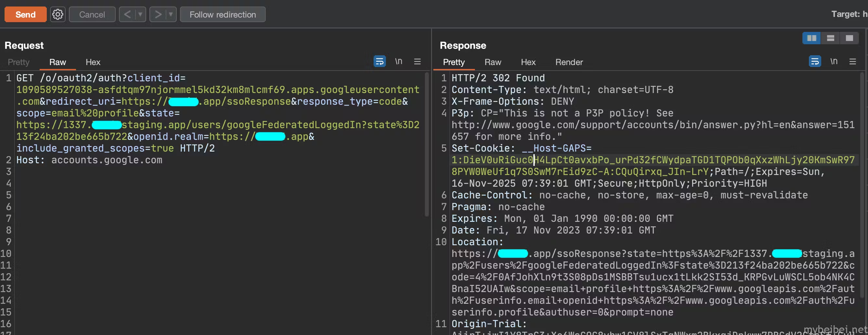Click the Cache-Control response header

click(x=630, y=195)
